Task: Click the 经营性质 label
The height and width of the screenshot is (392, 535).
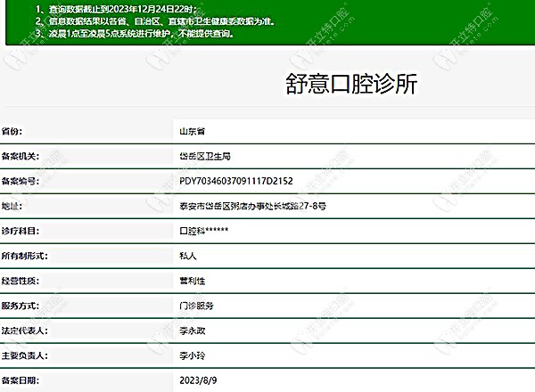Action: click(x=21, y=281)
